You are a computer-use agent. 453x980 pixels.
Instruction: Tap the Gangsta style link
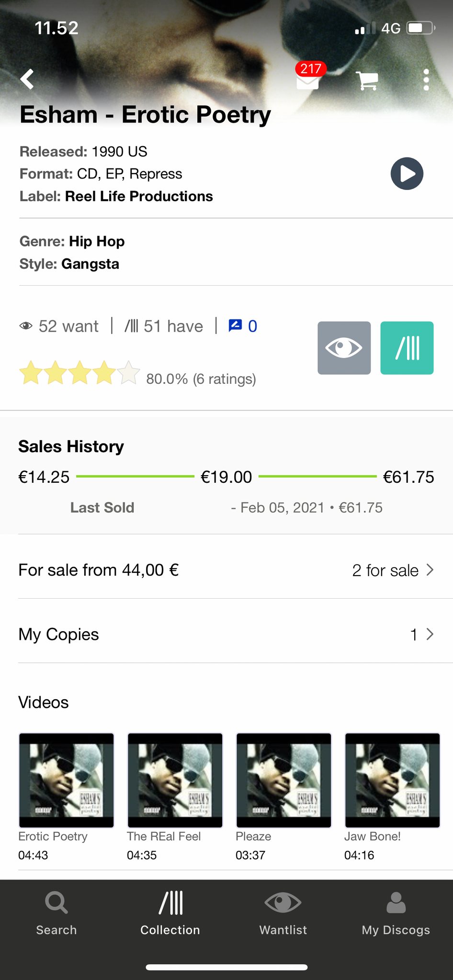(x=90, y=264)
